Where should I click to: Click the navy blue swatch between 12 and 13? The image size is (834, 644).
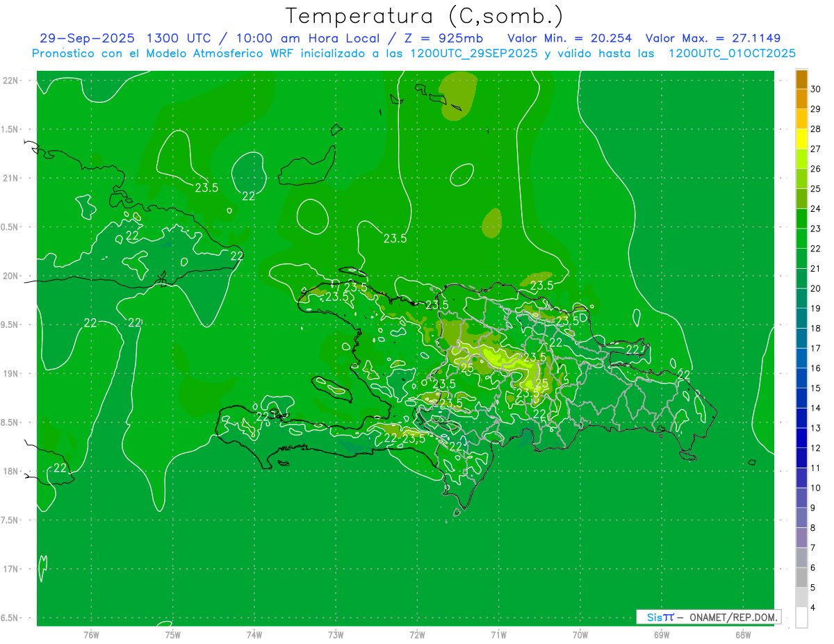point(801,438)
